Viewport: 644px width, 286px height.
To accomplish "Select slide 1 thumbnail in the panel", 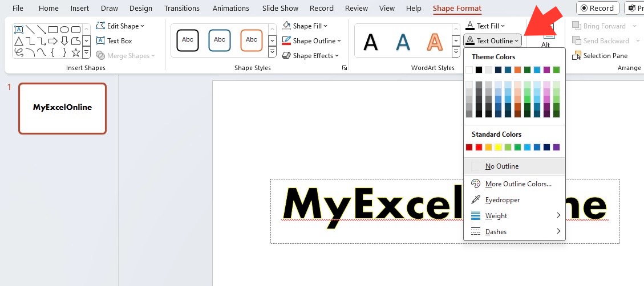I will pyautogui.click(x=62, y=108).
